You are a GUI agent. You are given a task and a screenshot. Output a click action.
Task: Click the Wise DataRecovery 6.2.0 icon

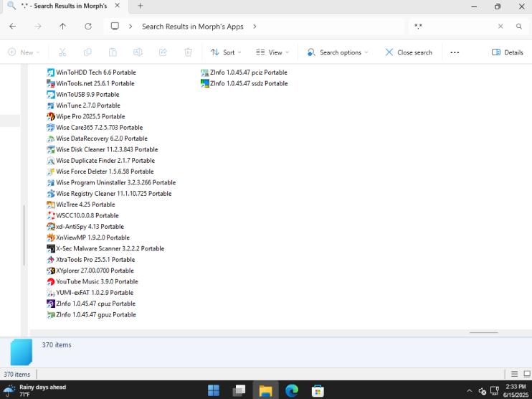pyautogui.click(x=51, y=139)
